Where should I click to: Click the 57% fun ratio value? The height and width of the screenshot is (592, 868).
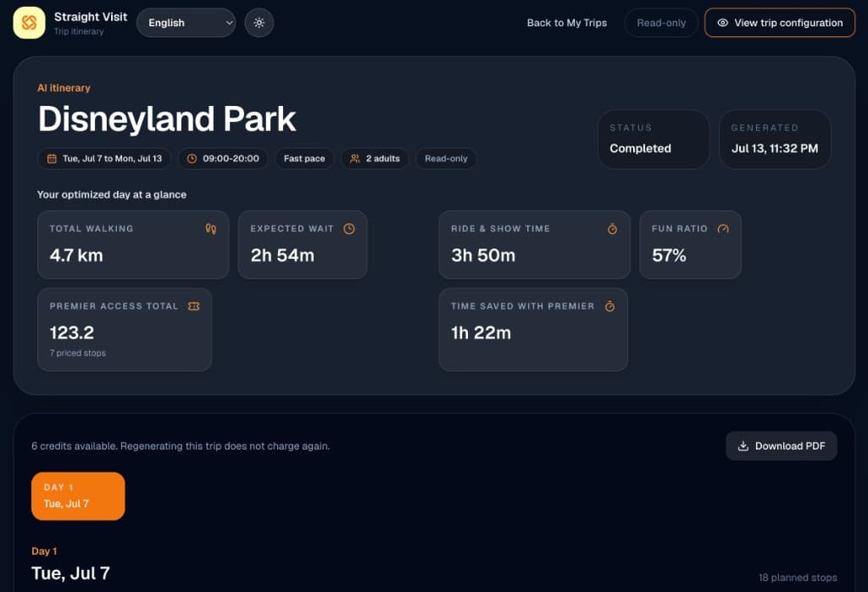click(669, 255)
